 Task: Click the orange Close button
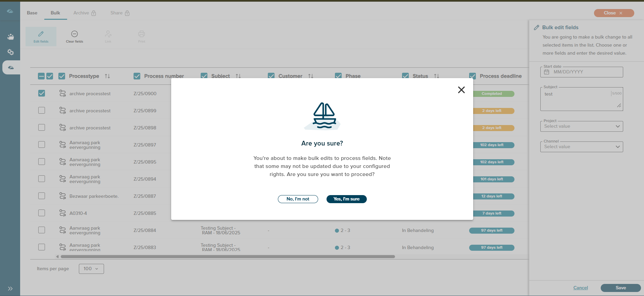[614, 13]
